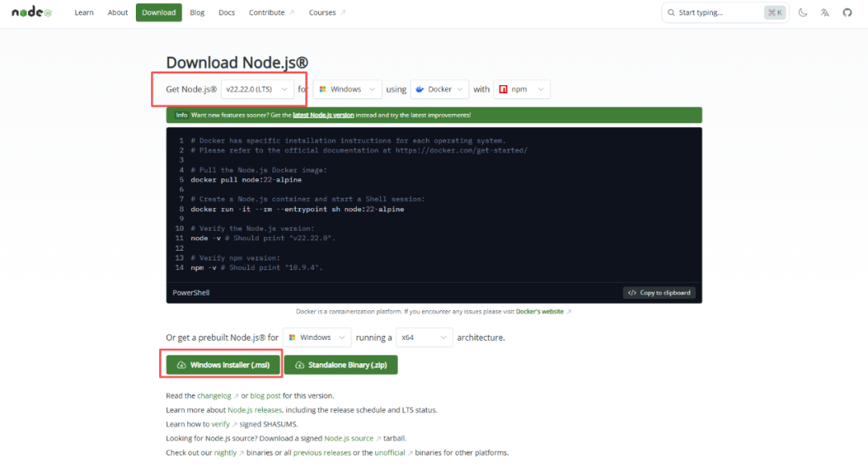Open the Contribute external link

click(x=272, y=12)
